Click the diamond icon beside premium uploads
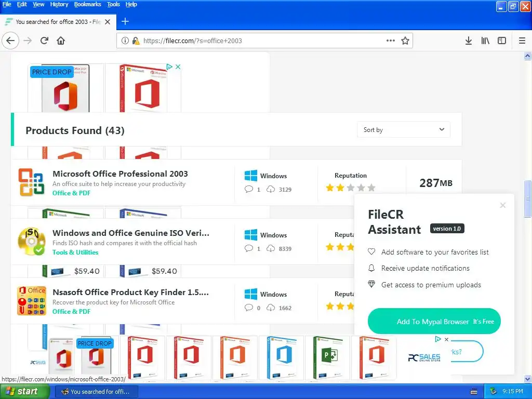This screenshot has height=399, width=532. click(371, 284)
